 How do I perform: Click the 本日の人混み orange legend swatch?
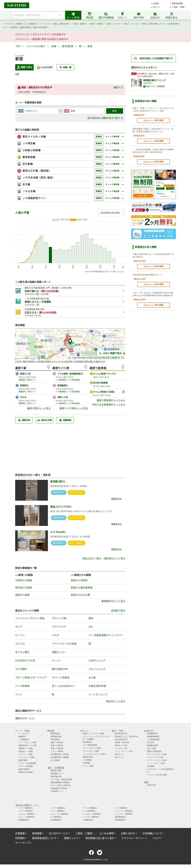coord(73,220)
